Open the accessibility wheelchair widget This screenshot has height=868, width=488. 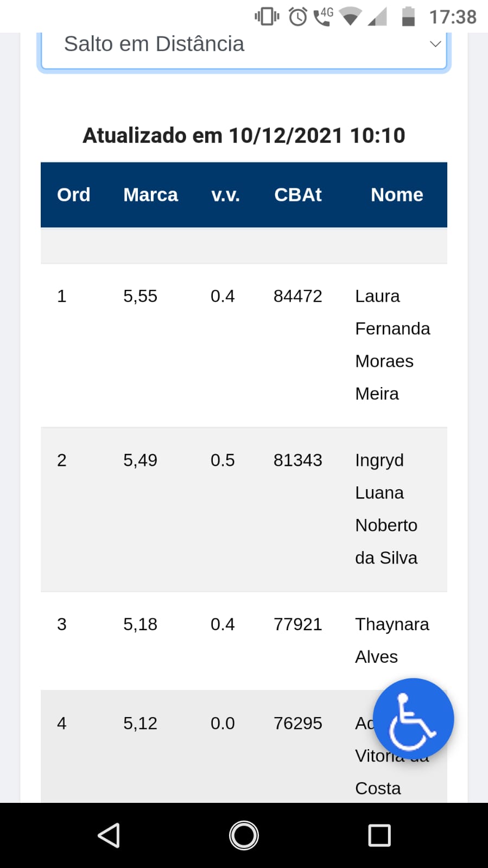(413, 719)
